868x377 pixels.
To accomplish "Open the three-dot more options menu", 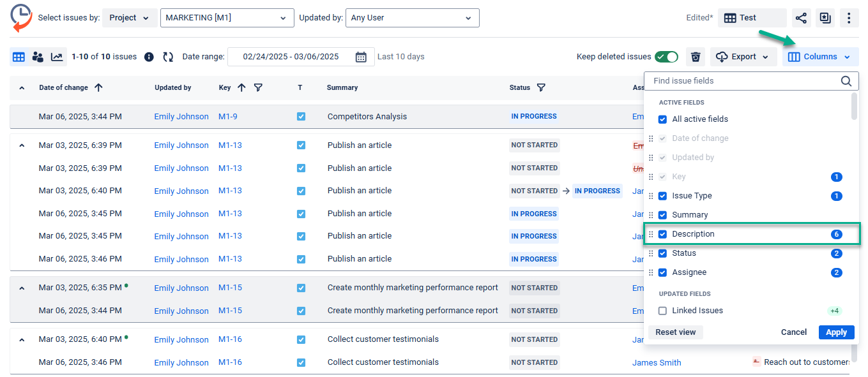I will coord(848,18).
